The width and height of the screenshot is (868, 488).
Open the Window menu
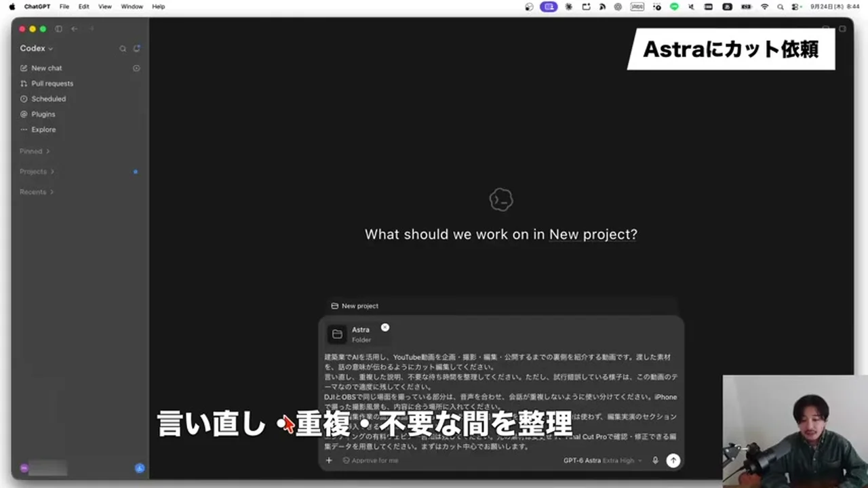132,6
